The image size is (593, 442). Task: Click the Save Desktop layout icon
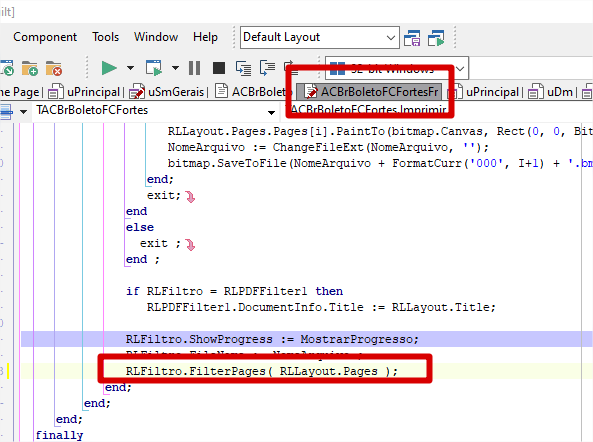point(412,38)
